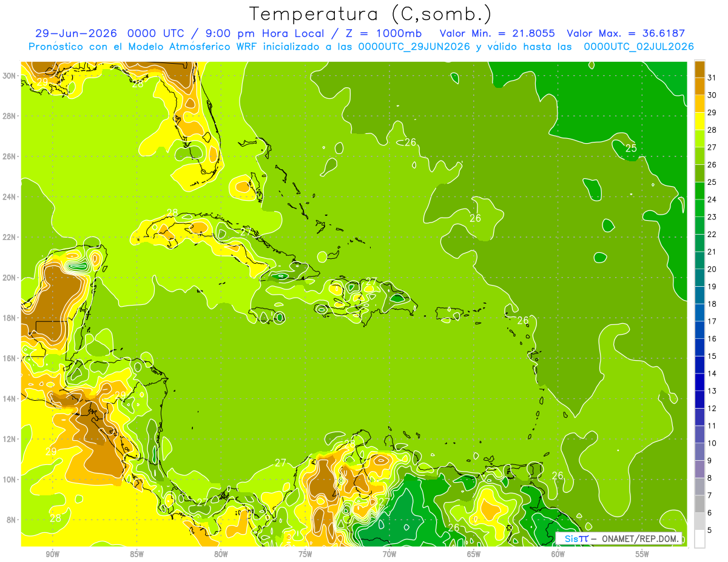728x562 pixels.
Task: Click the 65W longitude label
Action: [474, 554]
